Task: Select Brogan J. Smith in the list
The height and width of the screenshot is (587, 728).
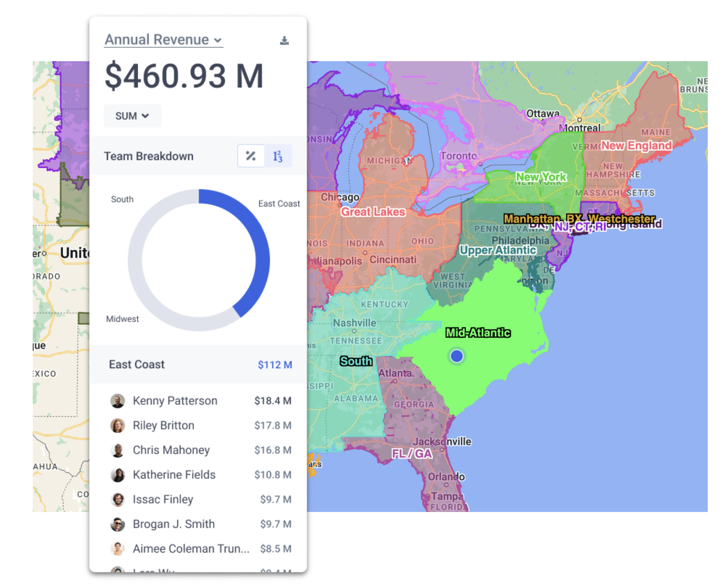Action: (198, 524)
